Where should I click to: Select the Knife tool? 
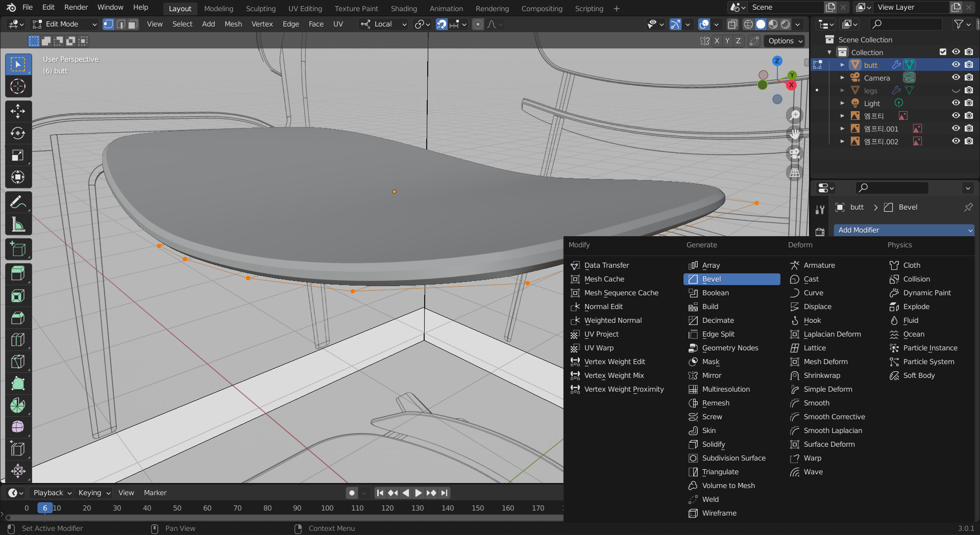pyautogui.click(x=18, y=362)
